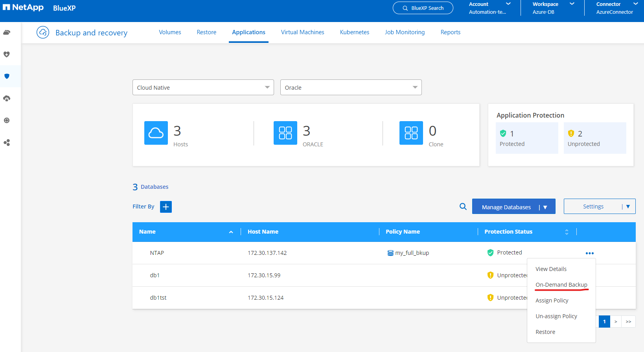The width and height of the screenshot is (644, 352).
Task: Open the Cloud Native dropdown
Action: 203,88
